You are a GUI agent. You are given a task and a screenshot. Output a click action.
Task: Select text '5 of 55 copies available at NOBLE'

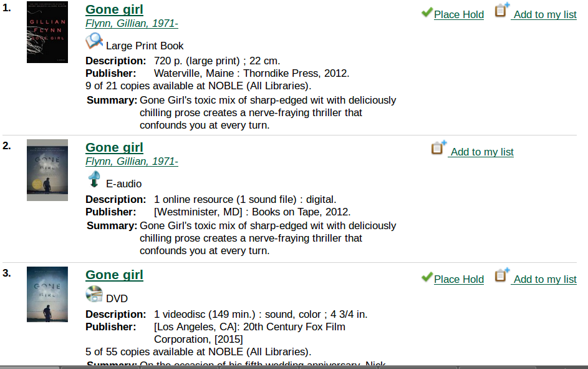[164, 352]
